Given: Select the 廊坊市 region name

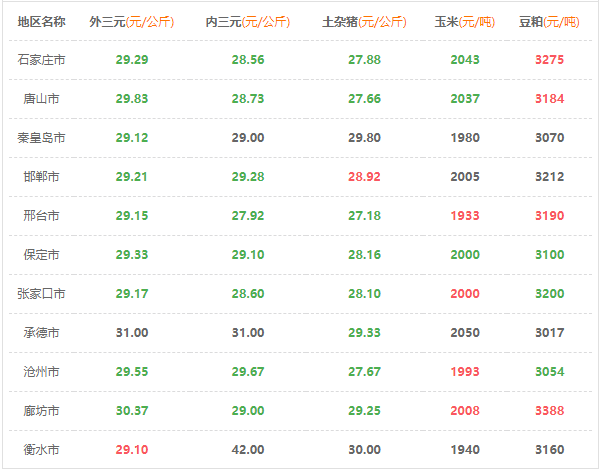Looking at the screenshot, I should pos(42,411).
